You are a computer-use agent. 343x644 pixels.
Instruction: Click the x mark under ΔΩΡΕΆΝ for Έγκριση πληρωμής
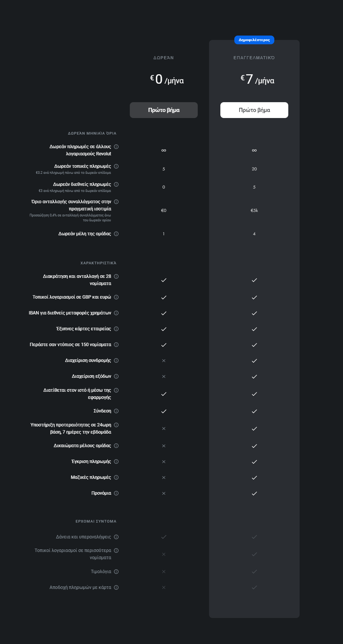pyautogui.click(x=163, y=461)
